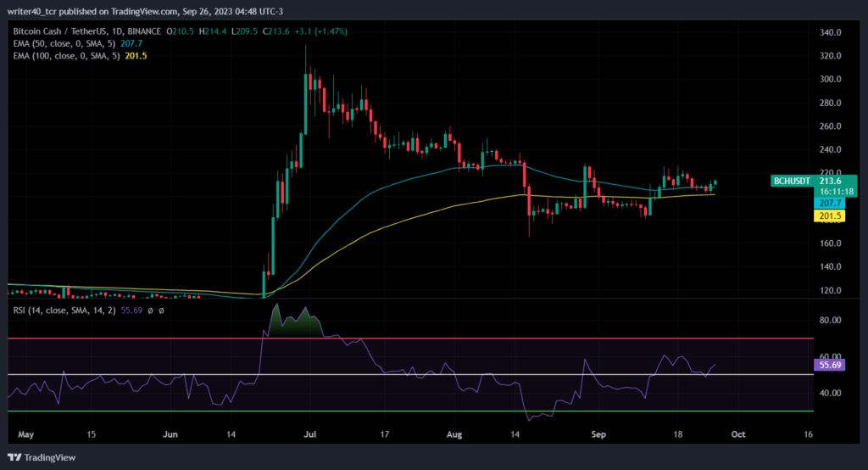Image resolution: width=868 pixels, height=470 pixels.
Task: Select the Bitcoin Cash / TetherUS chart title
Action: click(x=87, y=31)
